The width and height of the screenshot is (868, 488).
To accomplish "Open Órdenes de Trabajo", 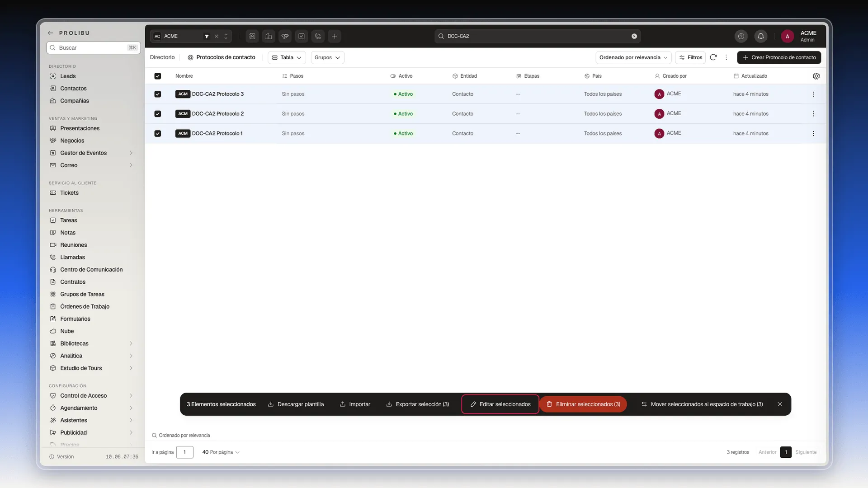I will 85,306.
